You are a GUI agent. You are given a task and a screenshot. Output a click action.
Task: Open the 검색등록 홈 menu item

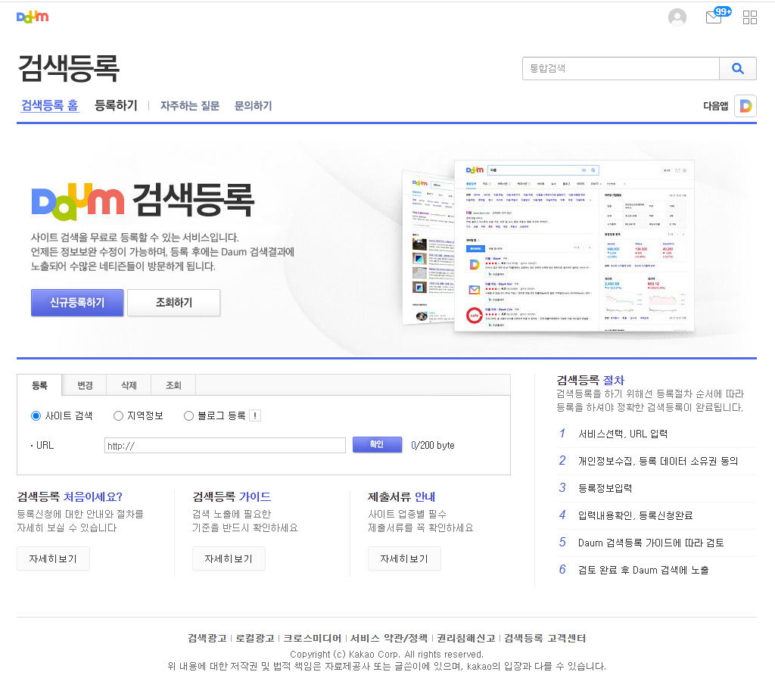pos(49,105)
